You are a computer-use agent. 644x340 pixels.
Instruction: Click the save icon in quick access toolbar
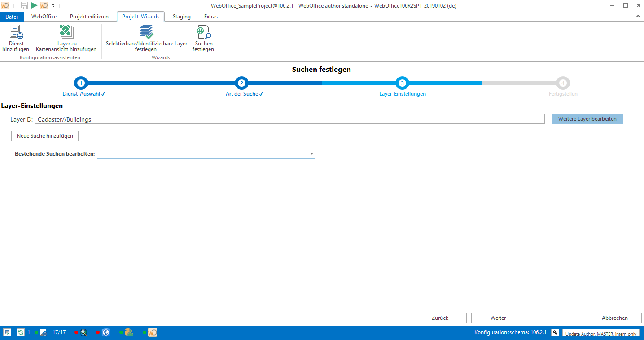pyautogui.click(x=23, y=5)
